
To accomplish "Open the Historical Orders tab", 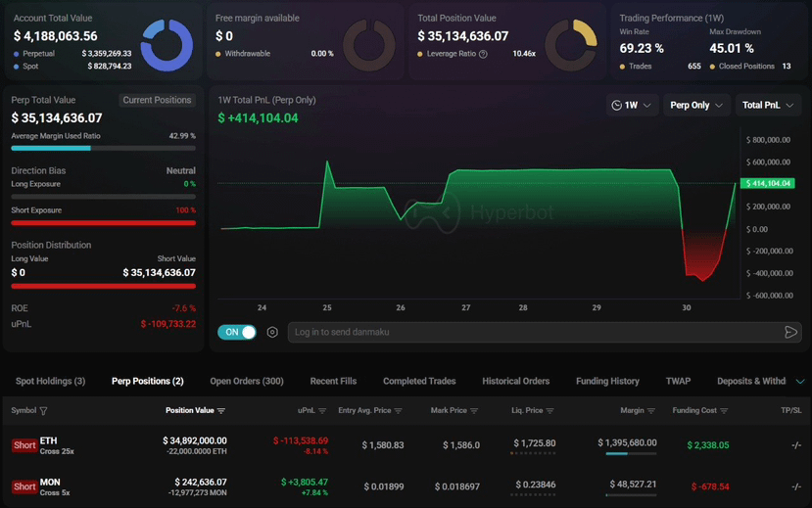I will point(516,382).
